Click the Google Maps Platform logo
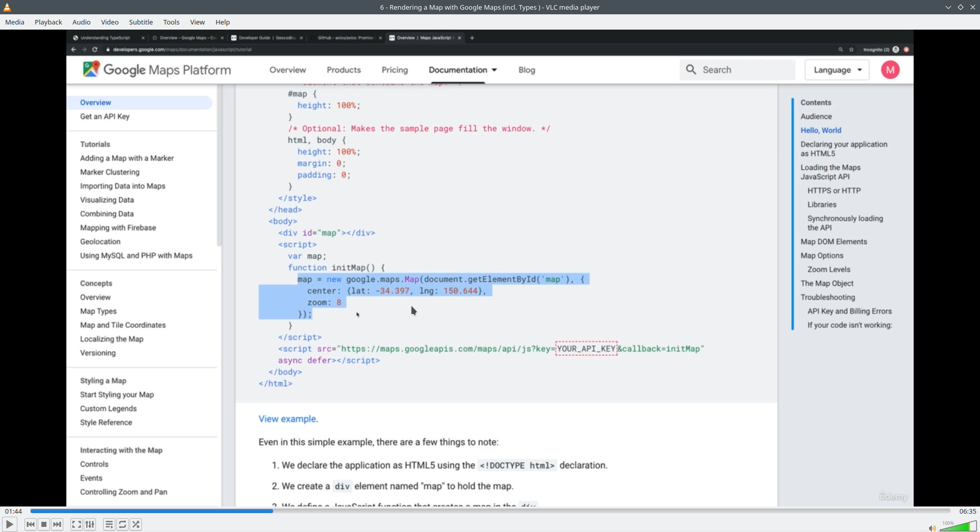This screenshot has height=532, width=980. tap(157, 70)
